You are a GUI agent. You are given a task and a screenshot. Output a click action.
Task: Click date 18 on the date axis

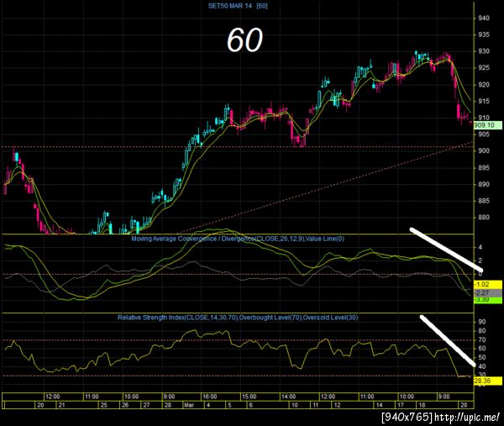(422, 405)
